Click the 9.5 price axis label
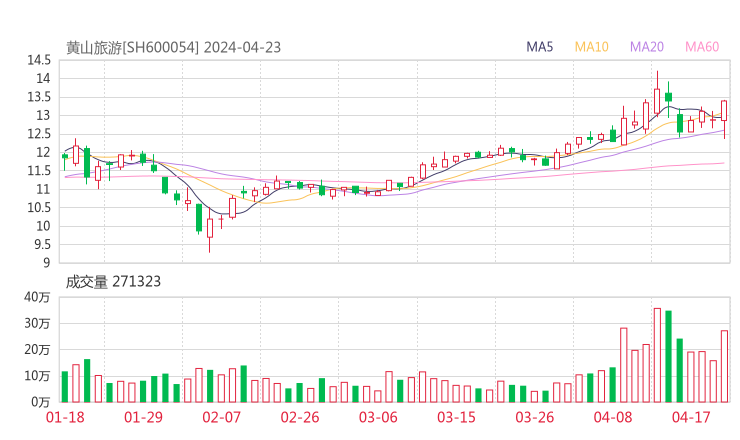 coord(42,245)
